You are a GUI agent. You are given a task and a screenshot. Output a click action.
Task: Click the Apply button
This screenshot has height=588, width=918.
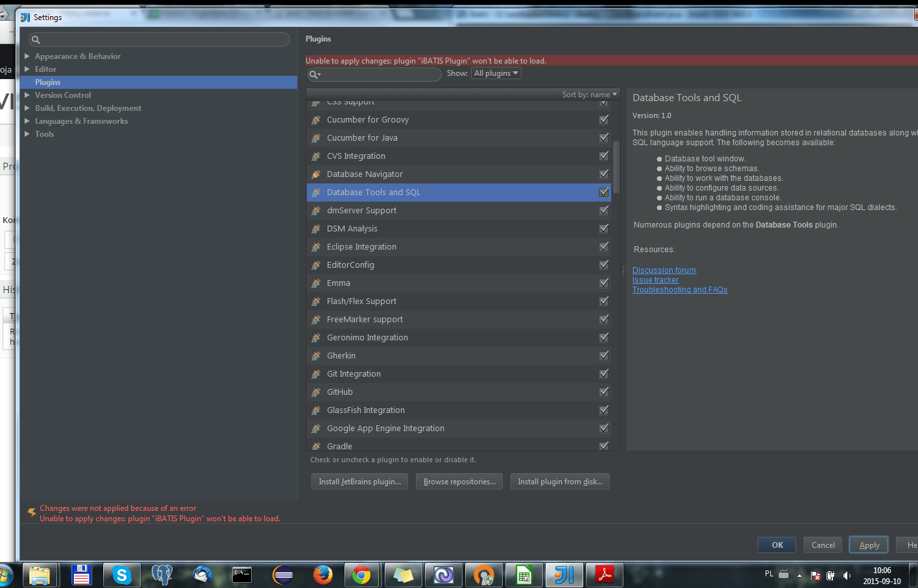pos(869,545)
